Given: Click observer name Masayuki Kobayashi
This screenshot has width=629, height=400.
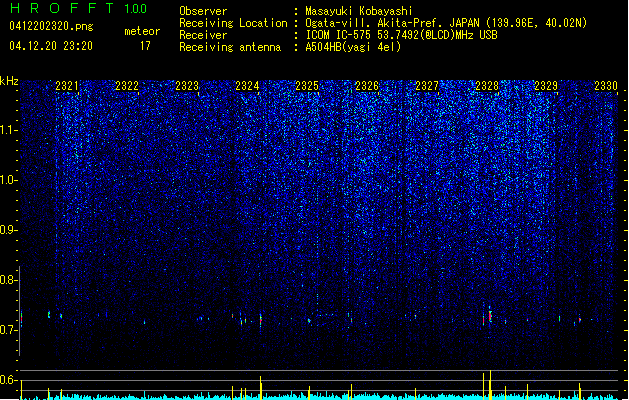Looking at the screenshot, I should point(359,11).
